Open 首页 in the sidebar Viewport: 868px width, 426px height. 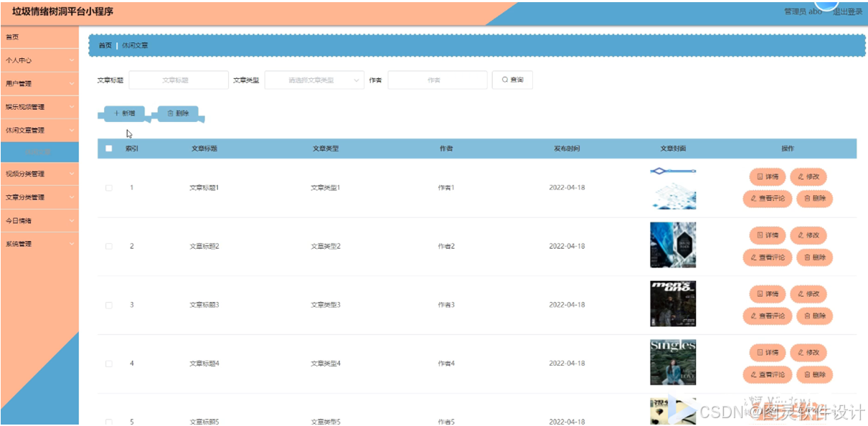[x=39, y=37]
